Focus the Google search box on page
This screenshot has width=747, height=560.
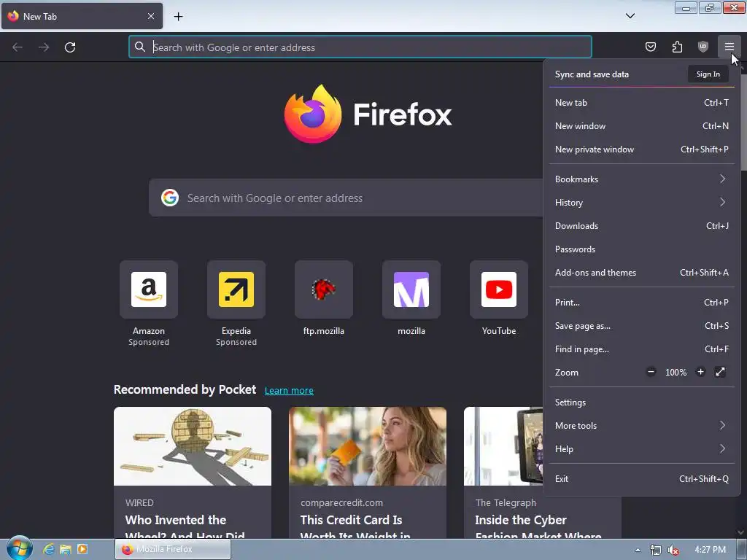346,198
